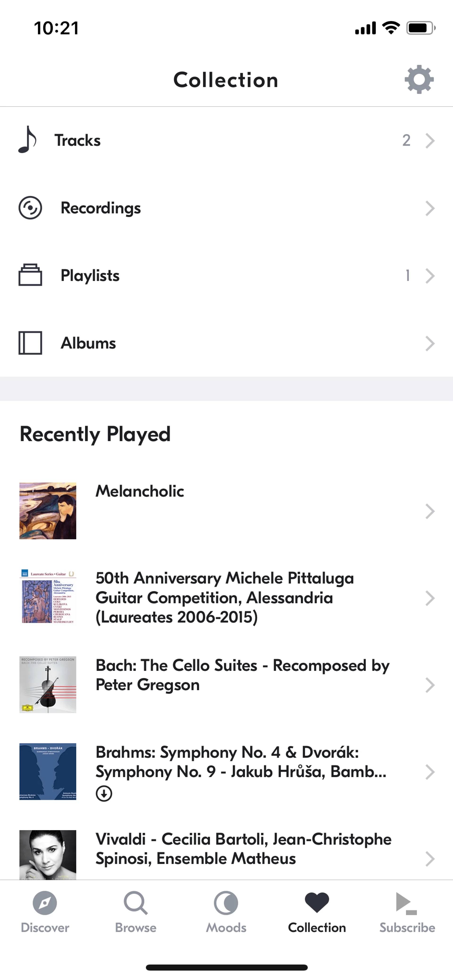Viewport: 453px width, 980px height.
Task: Open the Discover compass tab
Action: point(45,911)
